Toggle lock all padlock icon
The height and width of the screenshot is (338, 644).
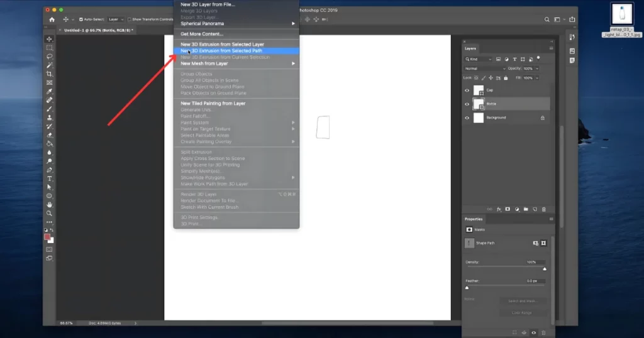pyautogui.click(x=506, y=78)
